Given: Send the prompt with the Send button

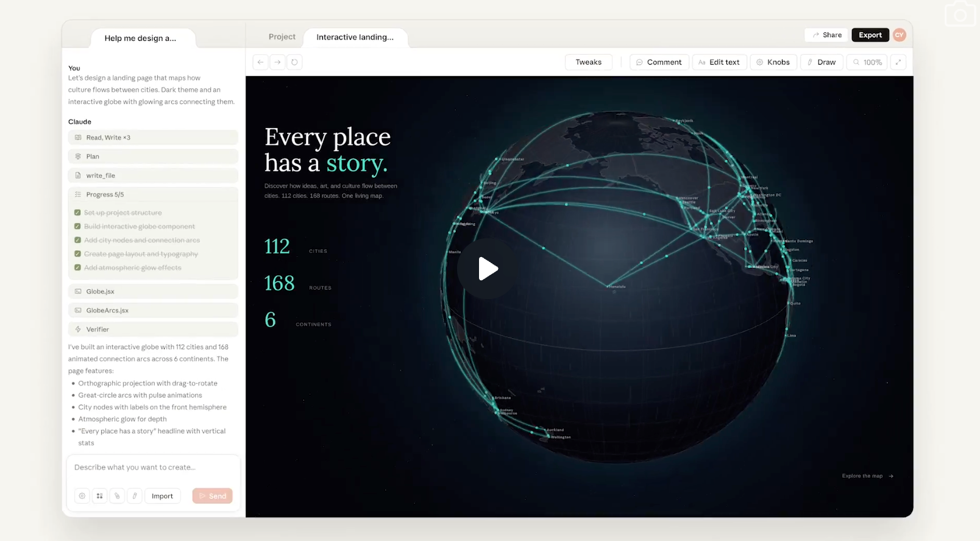Looking at the screenshot, I should tap(212, 496).
